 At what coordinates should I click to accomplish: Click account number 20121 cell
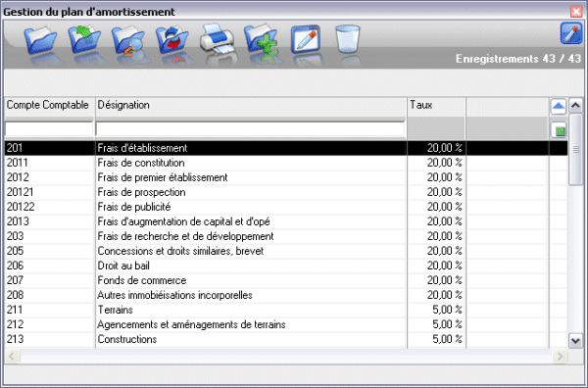pyautogui.click(x=50, y=192)
